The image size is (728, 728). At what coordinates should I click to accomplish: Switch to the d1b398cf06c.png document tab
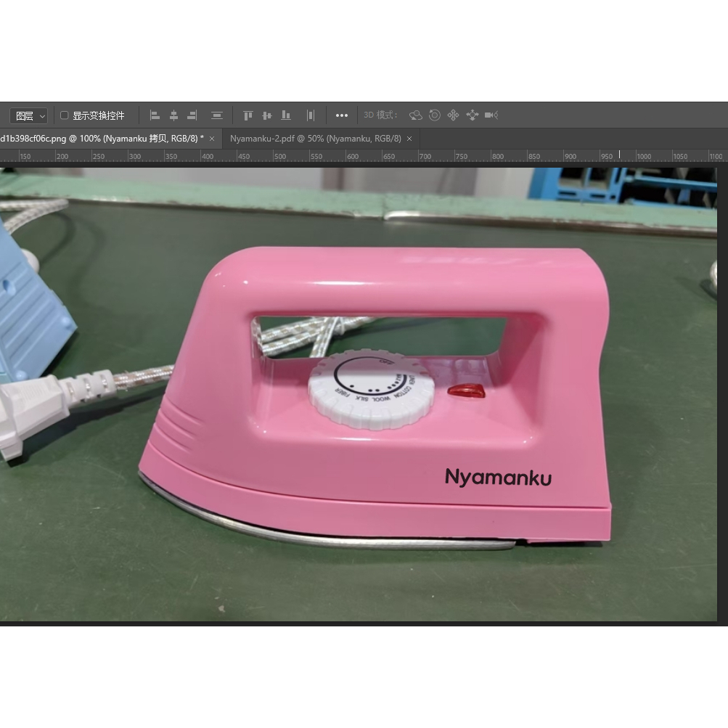[102, 138]
